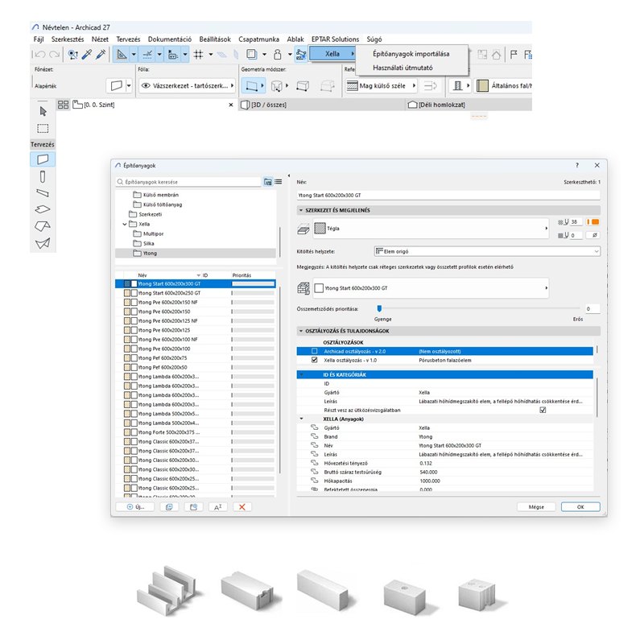
Task: Click the OK button in dialog
Action: pyautogui.click(x=580, y=507)
